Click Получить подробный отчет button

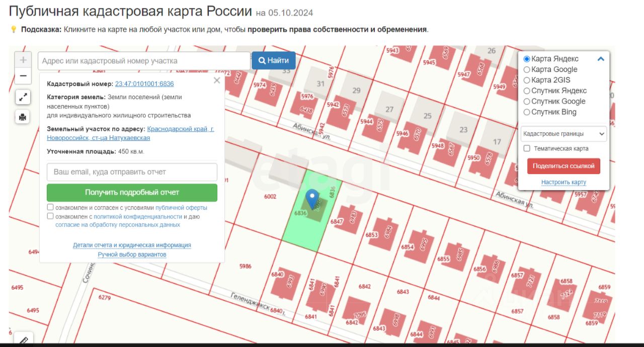132,192
